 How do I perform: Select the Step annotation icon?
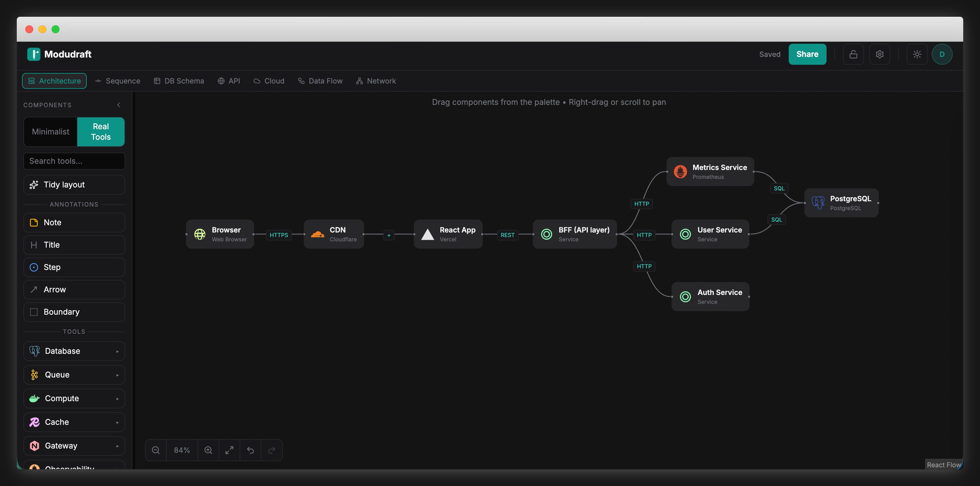34,267
